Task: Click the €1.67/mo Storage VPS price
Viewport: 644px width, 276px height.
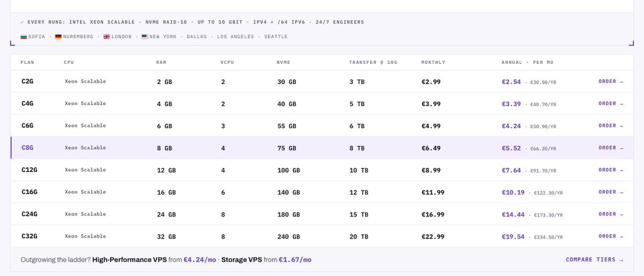Action: (295, 259)
